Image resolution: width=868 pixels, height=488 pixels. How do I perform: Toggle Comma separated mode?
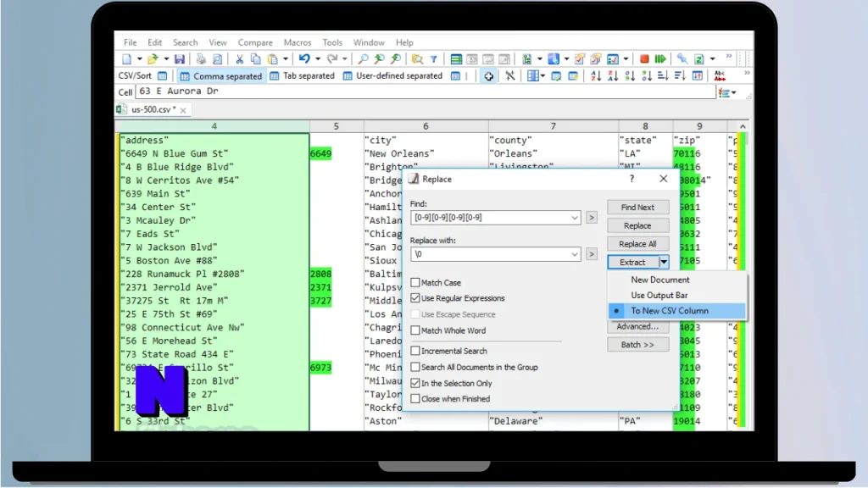[x=221, y=75]
